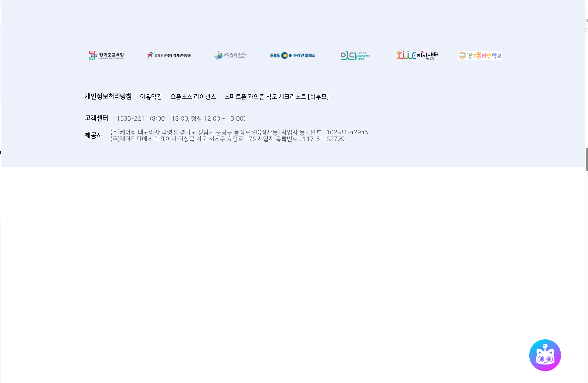Click the 고객센터 heading
Viewport: 588px width, 383px height.
[96, 118]
